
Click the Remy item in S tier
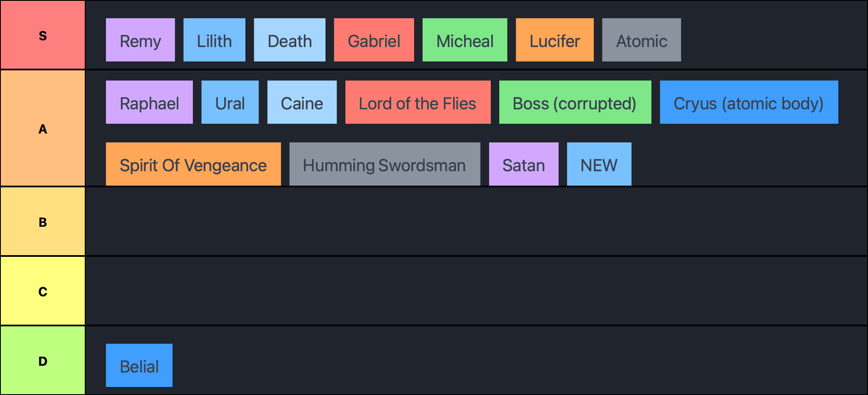click(x=140, y=40)
